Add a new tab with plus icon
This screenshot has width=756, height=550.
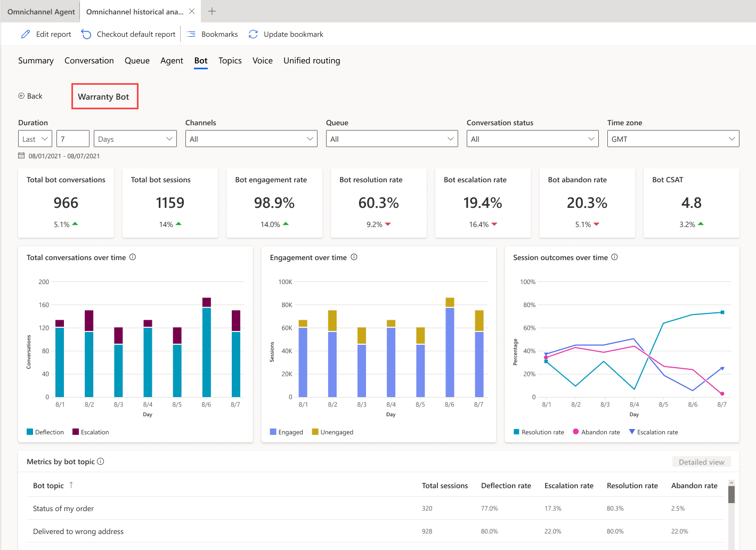pos(212,11)
